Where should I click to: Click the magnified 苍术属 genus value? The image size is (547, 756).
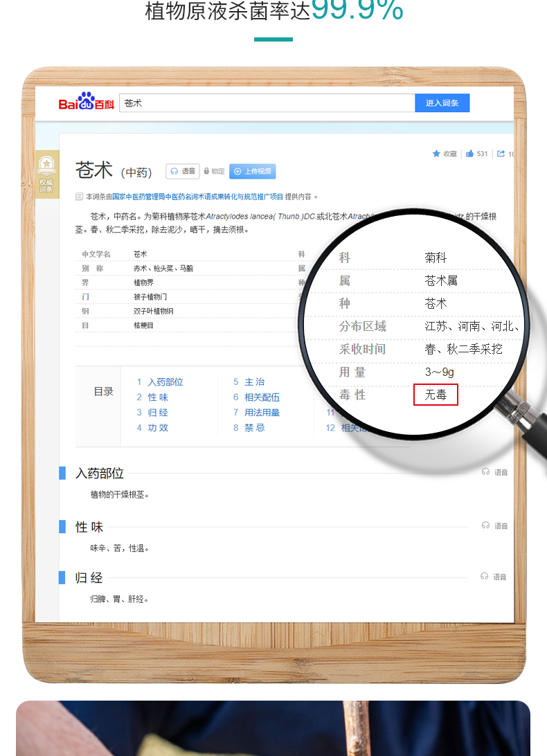tap(441, 280)
